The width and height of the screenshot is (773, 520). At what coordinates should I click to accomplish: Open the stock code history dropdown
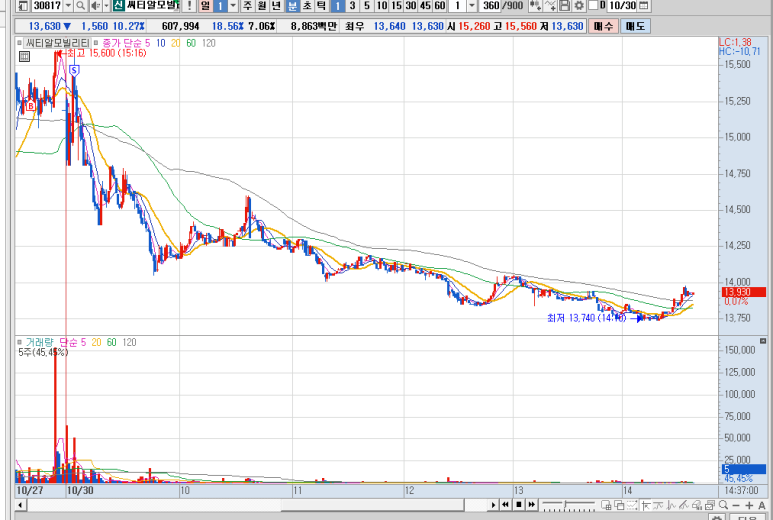point(69,5)
